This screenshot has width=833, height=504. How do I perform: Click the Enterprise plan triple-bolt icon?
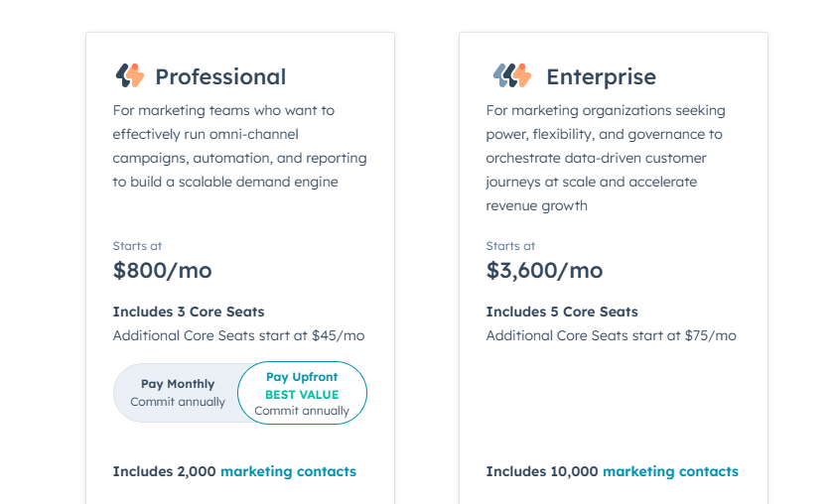pos(511,75)
